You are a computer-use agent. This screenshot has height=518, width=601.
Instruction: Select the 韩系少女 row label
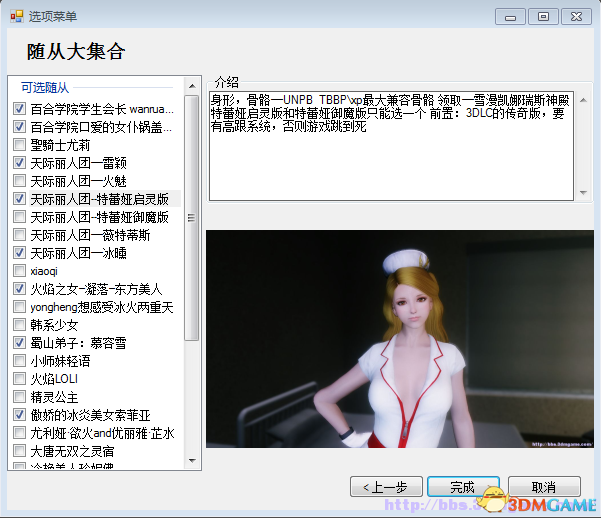54,325
